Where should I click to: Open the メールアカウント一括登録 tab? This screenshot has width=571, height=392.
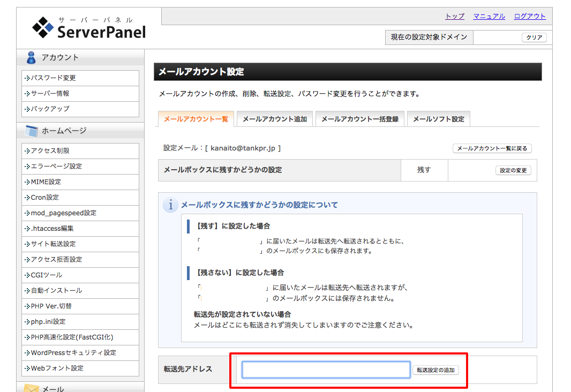(359, 118)
